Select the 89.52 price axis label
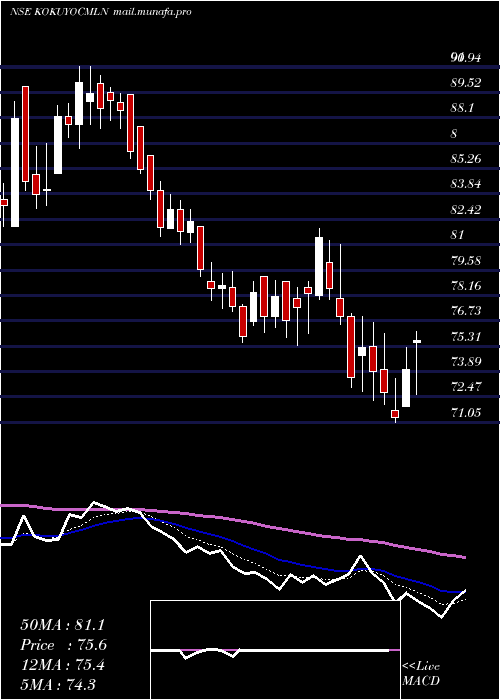This screenshot has height=700, width=500. 466,83
